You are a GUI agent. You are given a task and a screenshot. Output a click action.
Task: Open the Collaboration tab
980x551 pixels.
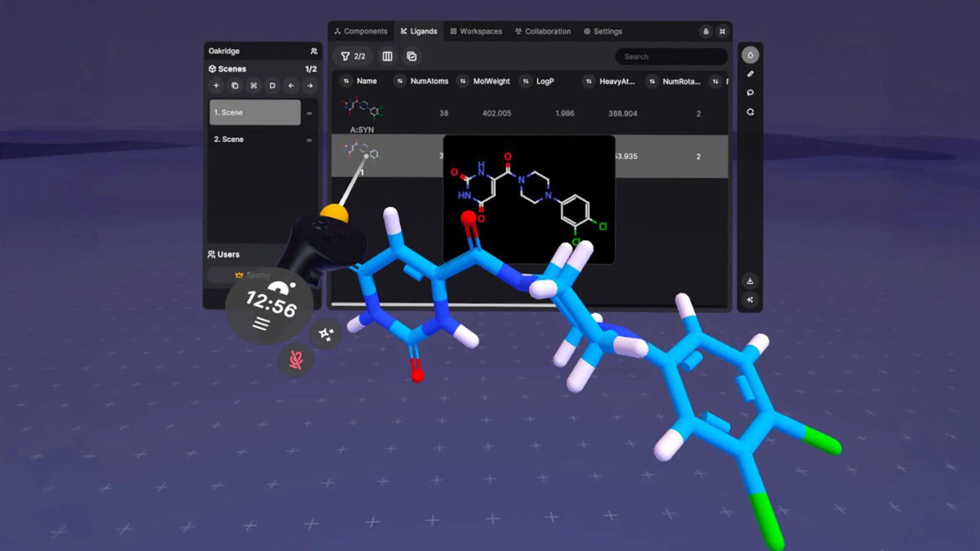coord(542,31)
